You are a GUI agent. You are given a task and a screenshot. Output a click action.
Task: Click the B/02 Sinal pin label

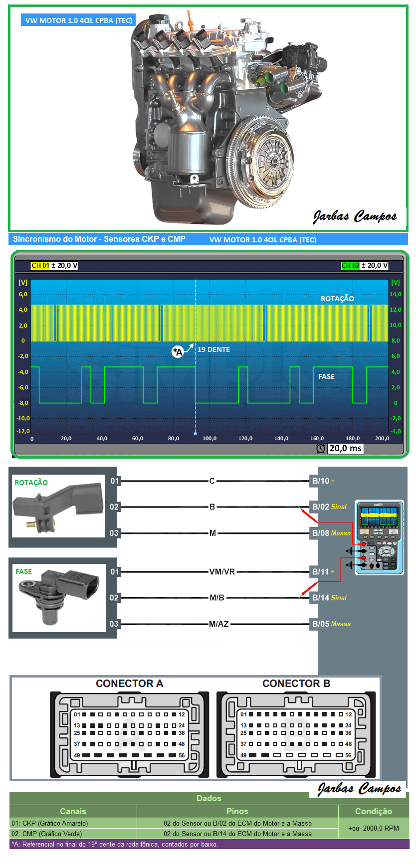coord(329,507)
